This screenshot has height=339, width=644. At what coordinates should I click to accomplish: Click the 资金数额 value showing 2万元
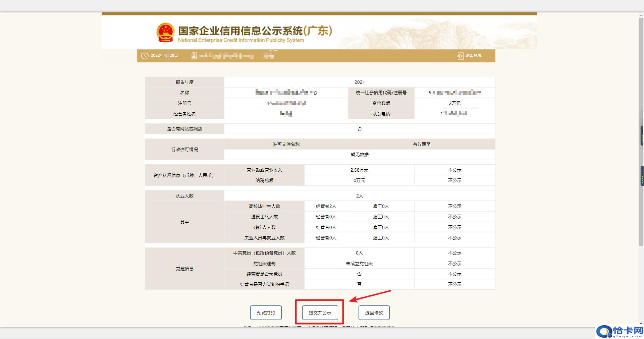(455, 103)
